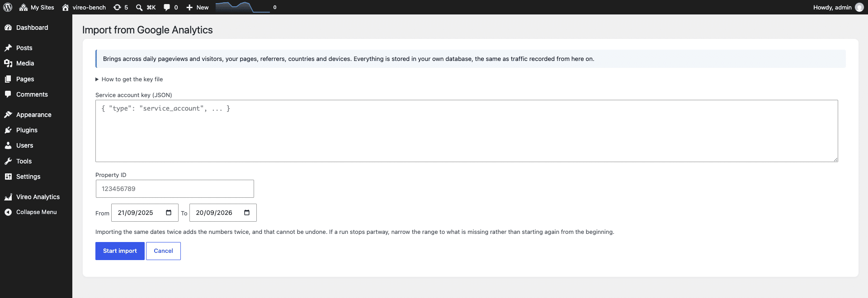The height and width of the screenshot is (298, 868).
Task: Click the traffic sparkline graph in admin bar
Action: pos(242,7)
